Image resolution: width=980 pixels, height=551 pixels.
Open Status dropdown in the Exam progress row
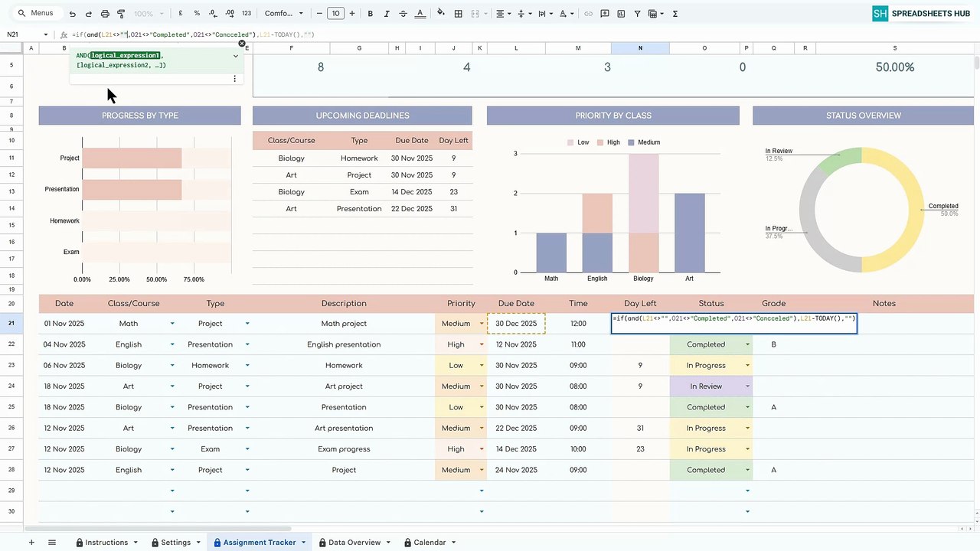[747, 449]
